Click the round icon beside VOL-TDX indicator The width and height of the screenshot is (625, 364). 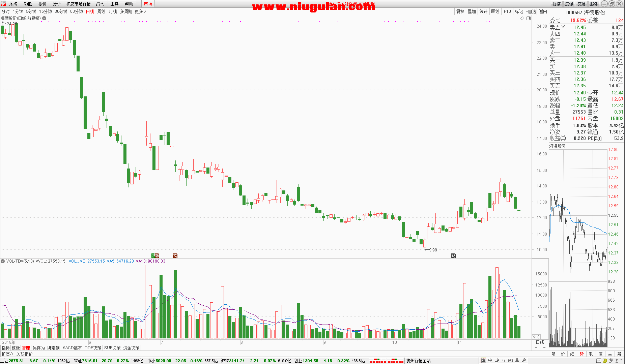coord(3,261)
